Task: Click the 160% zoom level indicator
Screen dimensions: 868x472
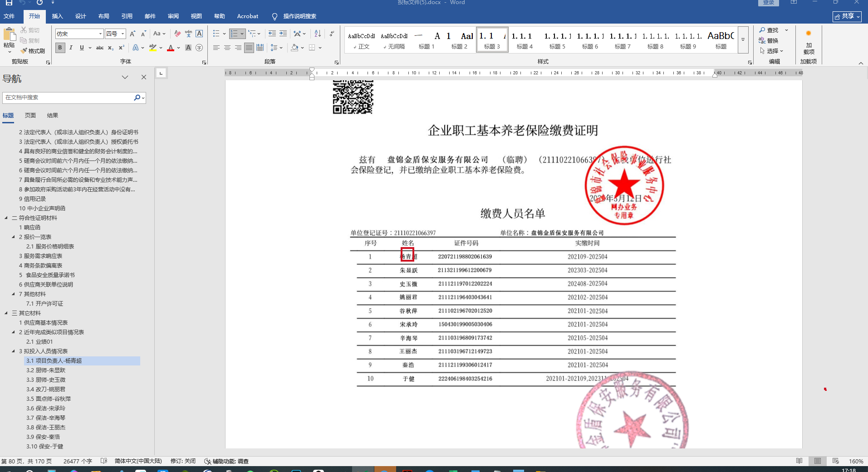Action: [856, 461]
